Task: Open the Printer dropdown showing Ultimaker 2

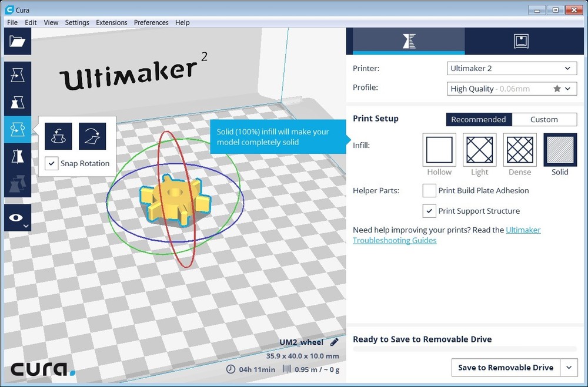Action: click(x=511, y=68)
